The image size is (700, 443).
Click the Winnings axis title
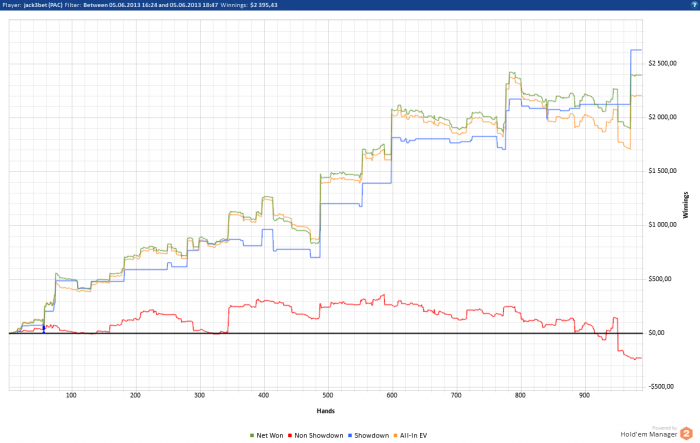pyautogui.click(x=686, y=205)
